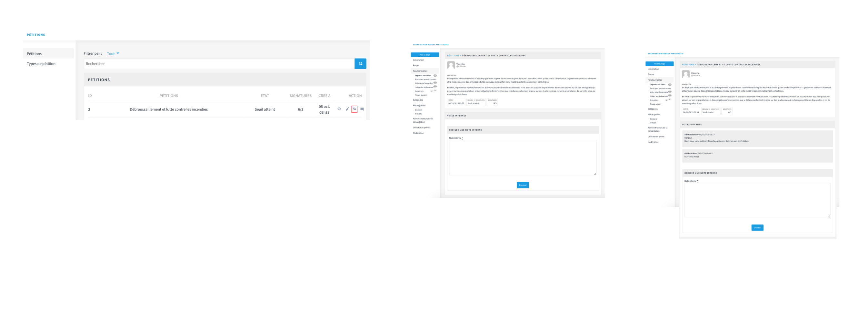Focus the 'Rechercher' search field
This screenshot has height=322, width=868.
219,63
